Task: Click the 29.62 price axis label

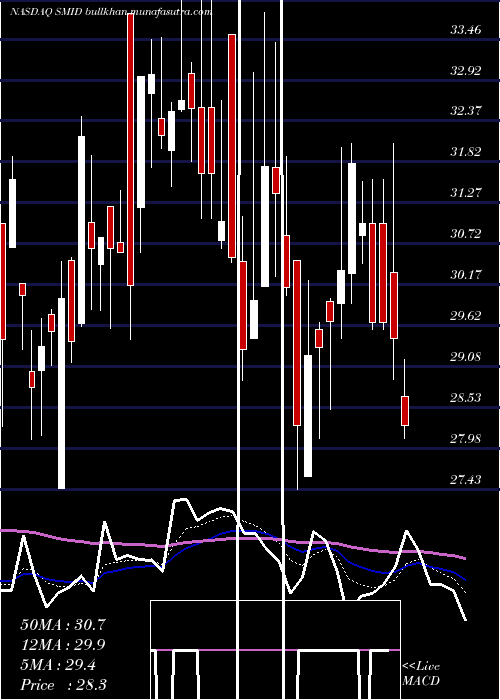Action: tap(466, 316)
